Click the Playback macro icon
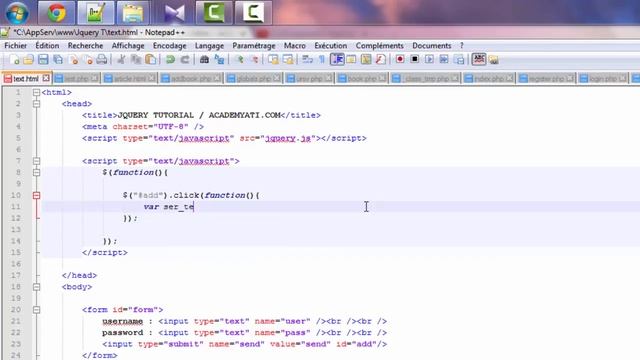640x360 pixels. pos(429,60)
